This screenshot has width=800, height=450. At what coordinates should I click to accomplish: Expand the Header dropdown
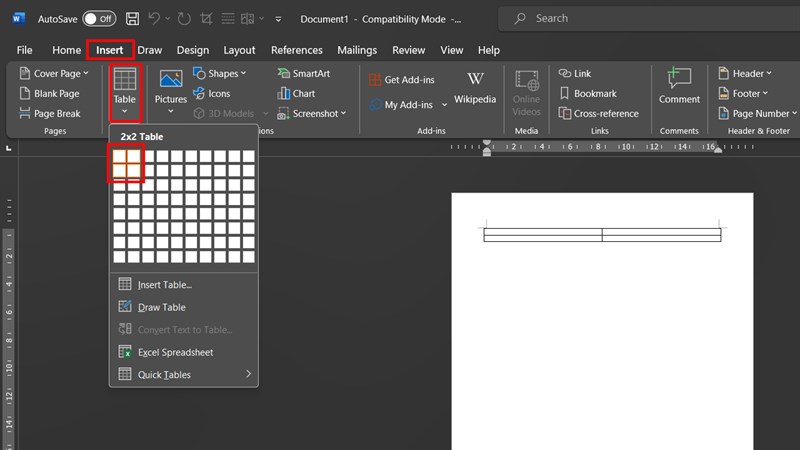pos(743,73)
